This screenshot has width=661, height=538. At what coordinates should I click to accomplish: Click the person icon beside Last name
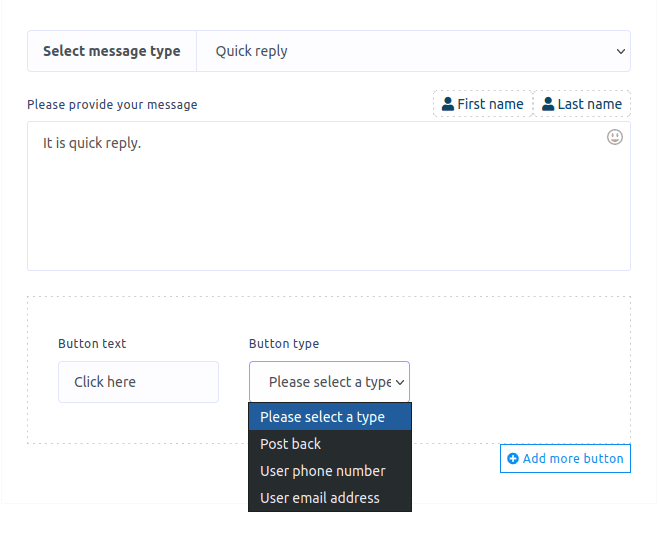coord(548,104)
